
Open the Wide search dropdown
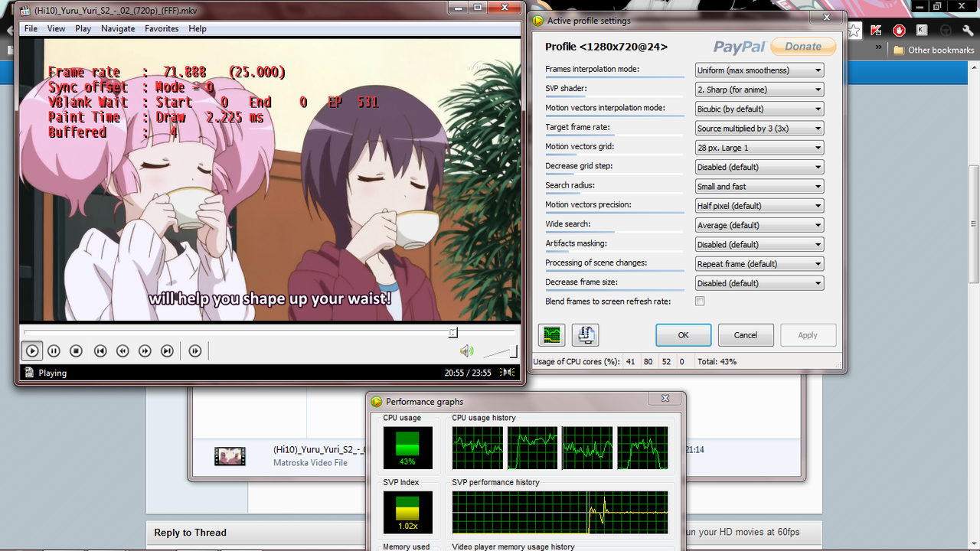[759, 225]
